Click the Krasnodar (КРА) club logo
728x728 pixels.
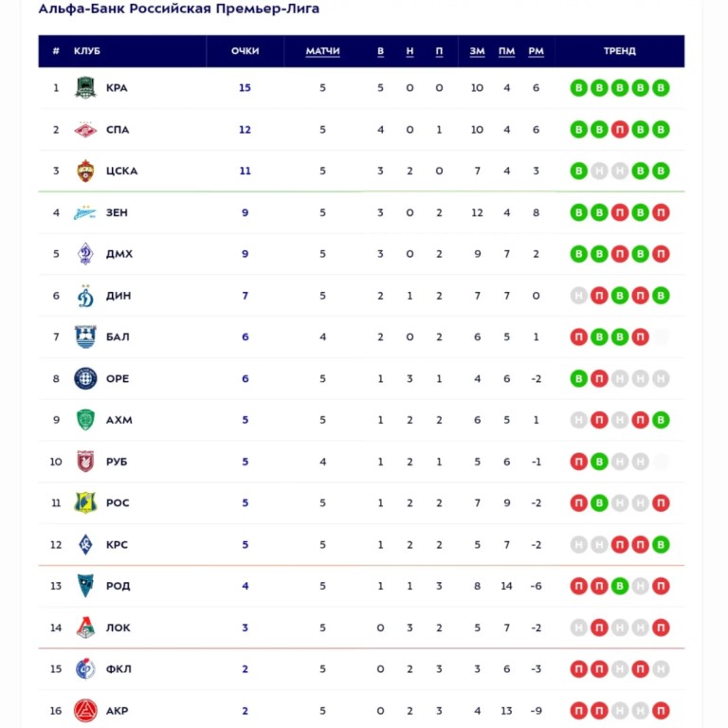point(85,88)
